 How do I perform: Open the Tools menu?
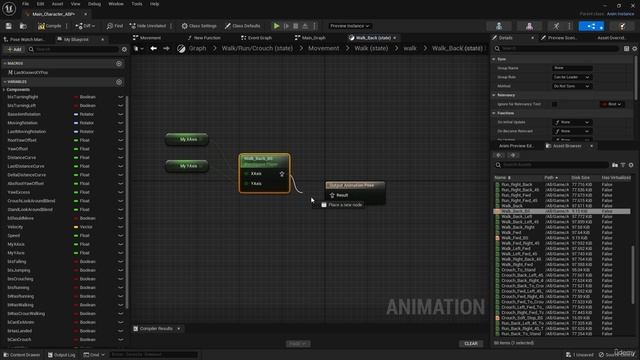point(137,4)
